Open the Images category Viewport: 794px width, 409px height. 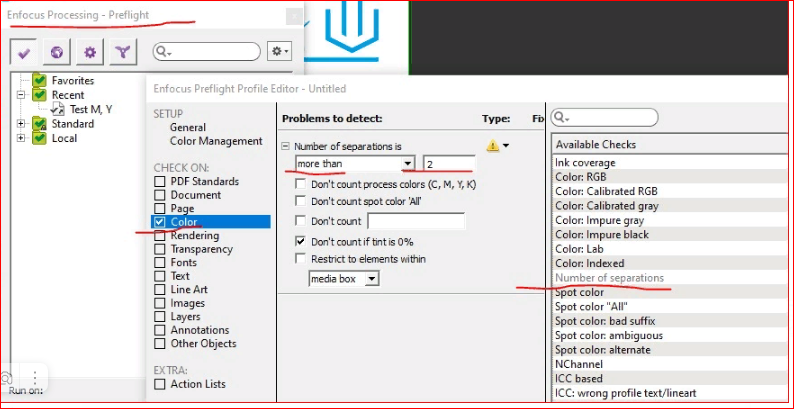[188, 303]
